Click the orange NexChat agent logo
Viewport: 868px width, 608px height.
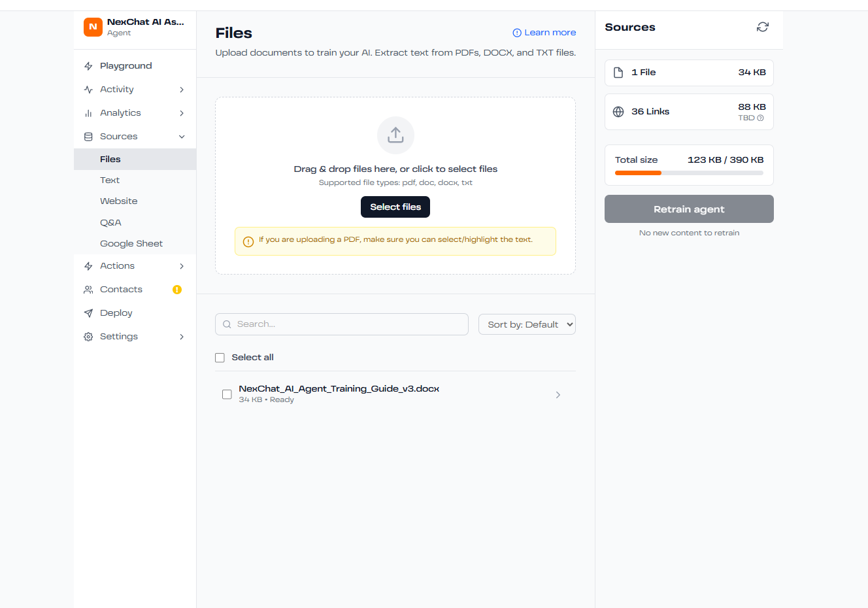click(93, 27)
